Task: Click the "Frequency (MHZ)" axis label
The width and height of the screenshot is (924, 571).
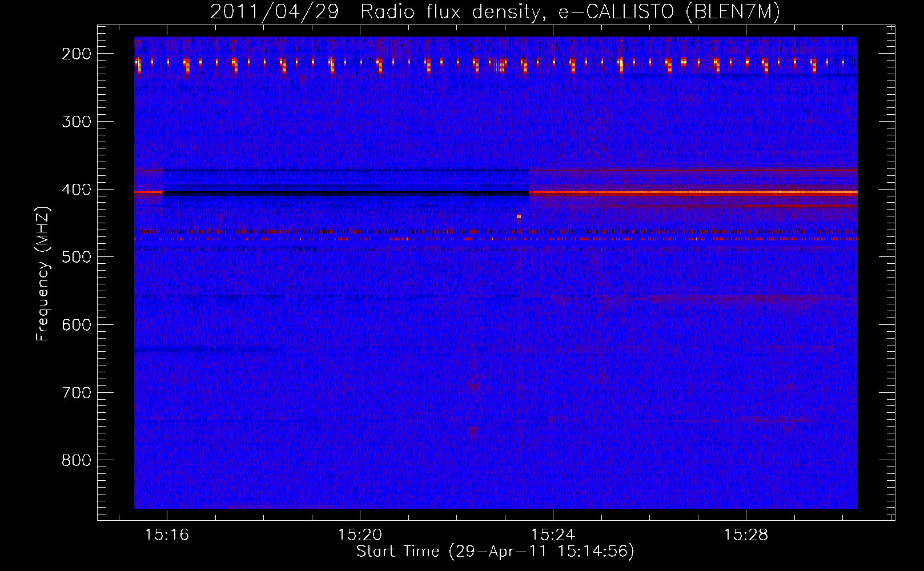Action: pos(43,274)
